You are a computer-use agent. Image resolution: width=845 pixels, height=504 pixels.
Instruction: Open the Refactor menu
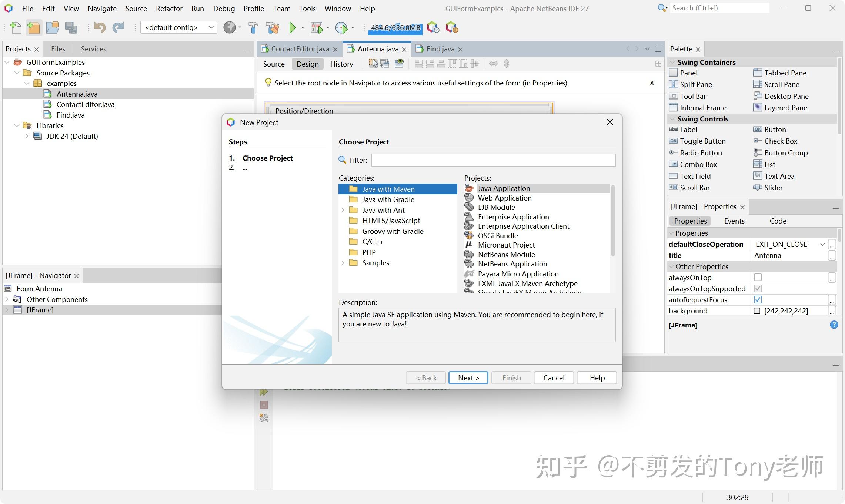coord(169,8)
